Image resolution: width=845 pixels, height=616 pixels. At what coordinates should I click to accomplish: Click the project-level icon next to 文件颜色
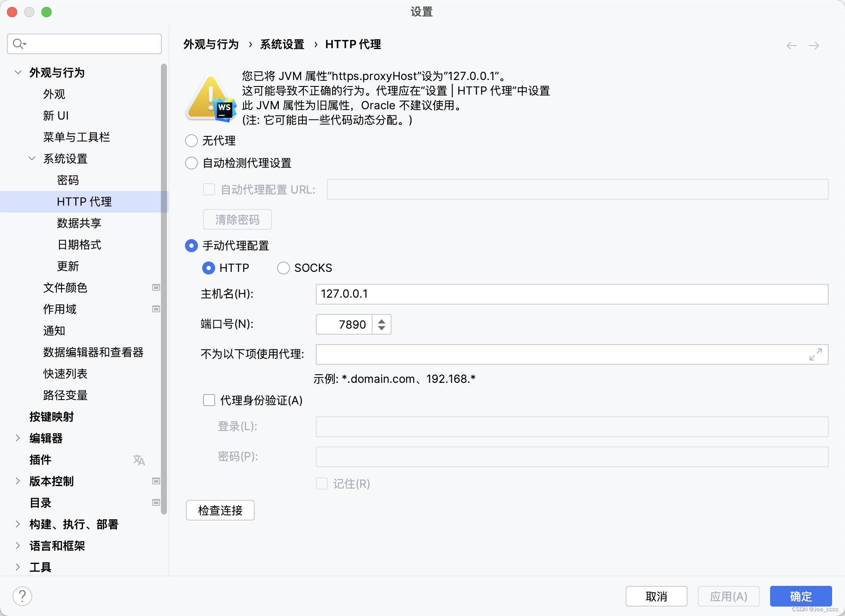(x=156, y=287)
